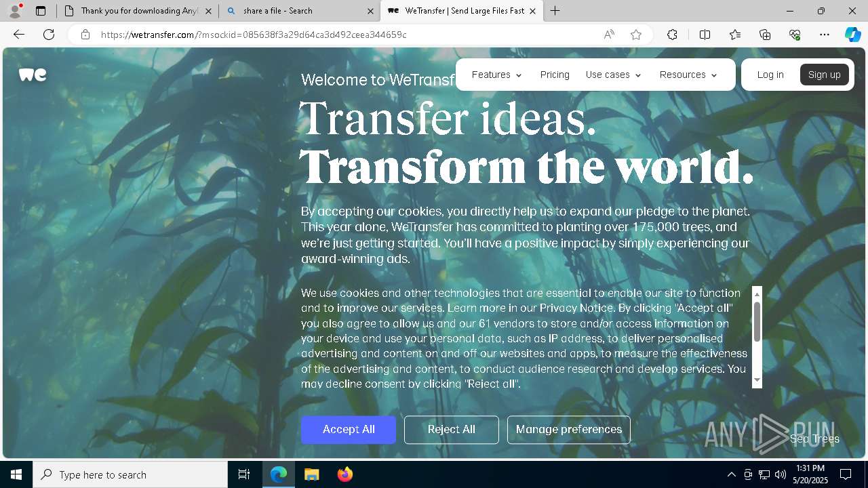Open the Windows Start menu
This screenshot has width=868, height=488.
tap(16, 474)
